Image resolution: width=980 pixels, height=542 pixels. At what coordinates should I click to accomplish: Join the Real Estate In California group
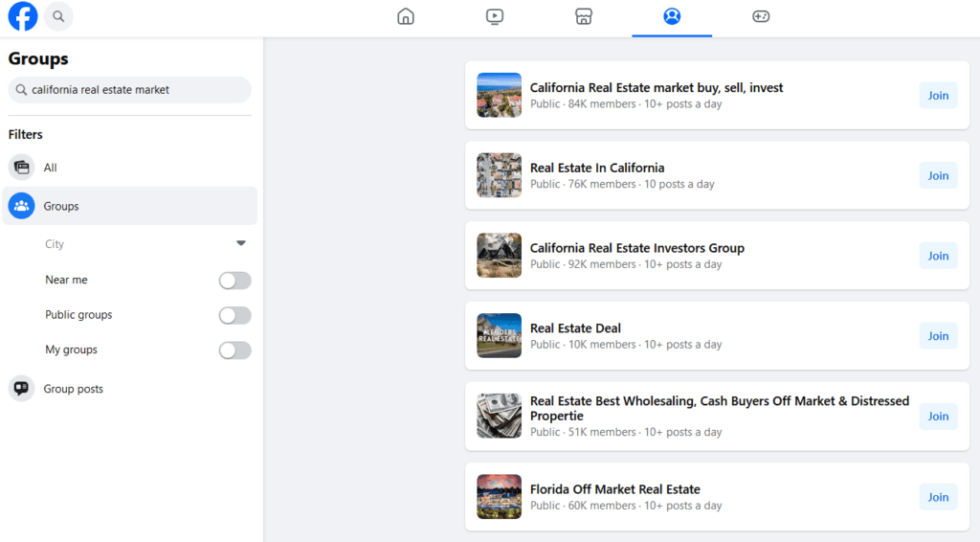click(938, 175)
